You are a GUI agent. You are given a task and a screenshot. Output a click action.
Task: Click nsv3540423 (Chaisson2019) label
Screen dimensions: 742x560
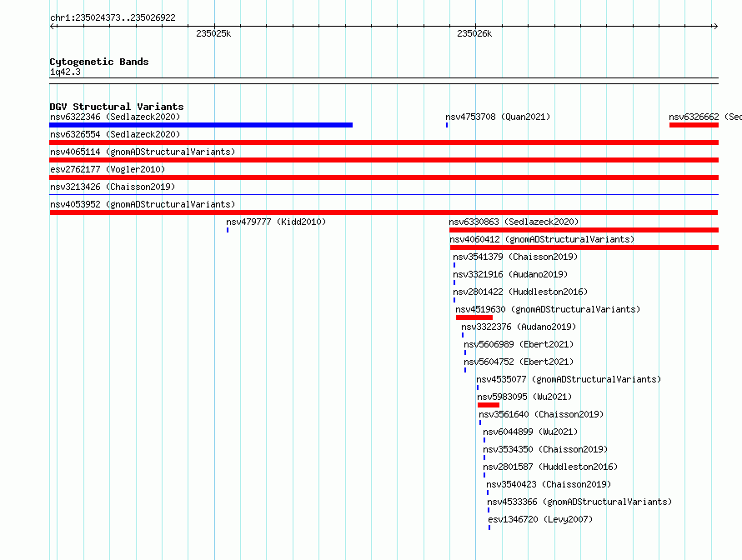pos(549,484)
